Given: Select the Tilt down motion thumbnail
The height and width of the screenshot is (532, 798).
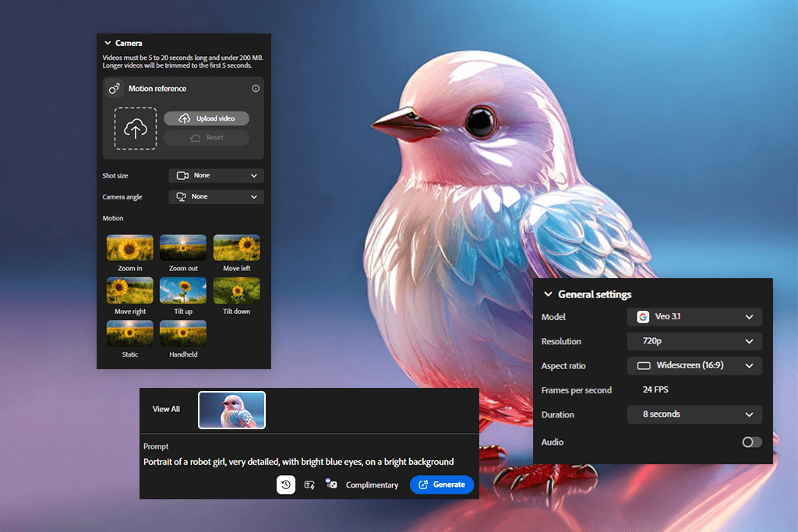Looking at the screenshot, I should [x=237, y=291].
